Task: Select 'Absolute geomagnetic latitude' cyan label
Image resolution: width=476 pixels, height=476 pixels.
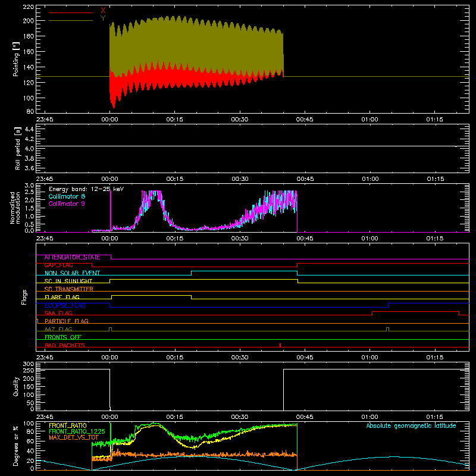Action: pos(411,425)
